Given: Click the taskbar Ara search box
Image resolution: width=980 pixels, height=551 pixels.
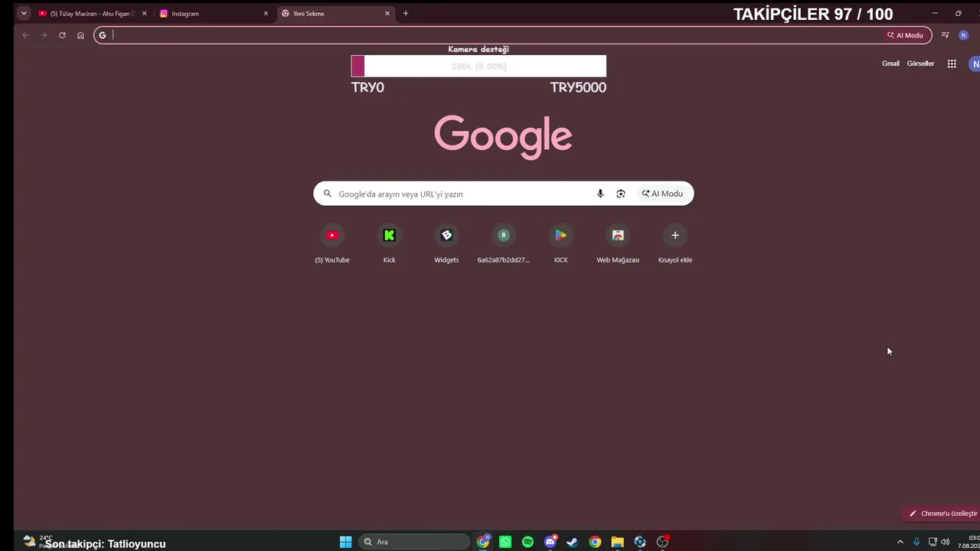Looking at the screenshot, I should point(414,542).
